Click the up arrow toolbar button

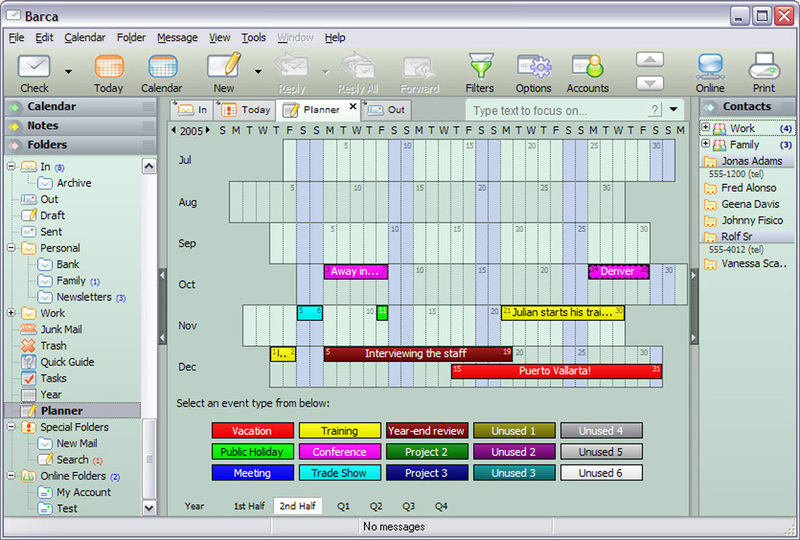click(x=650, y=60)
